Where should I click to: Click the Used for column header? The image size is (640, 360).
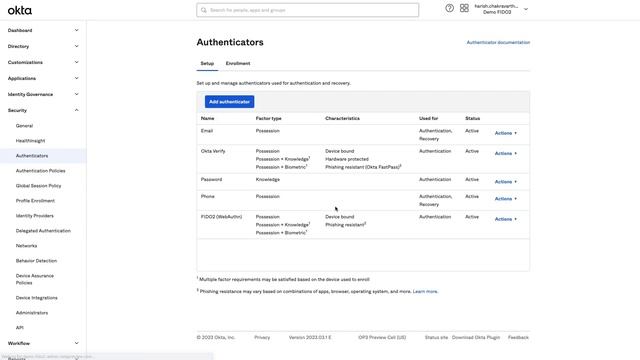429,118
